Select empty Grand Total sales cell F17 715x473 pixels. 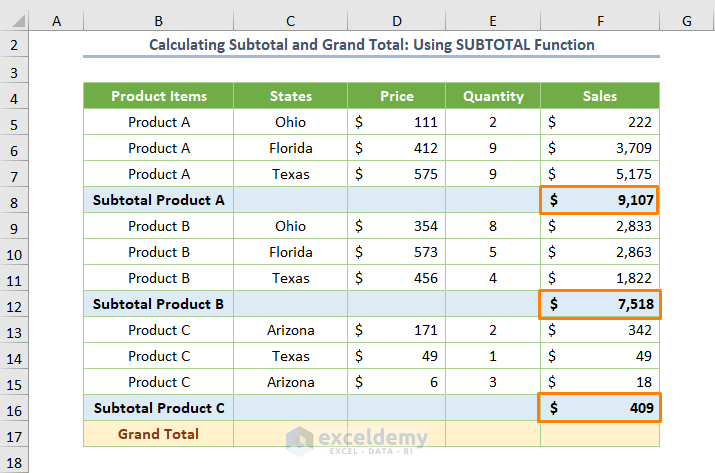point(600,434)
